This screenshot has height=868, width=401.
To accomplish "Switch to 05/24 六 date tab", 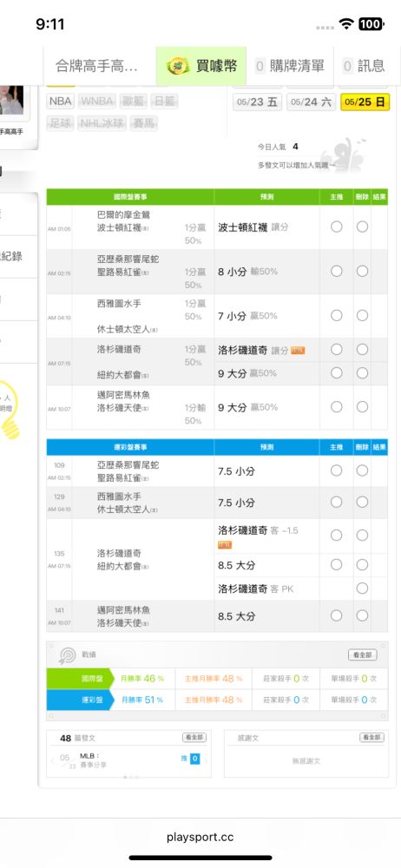I will tap(312, 102).
